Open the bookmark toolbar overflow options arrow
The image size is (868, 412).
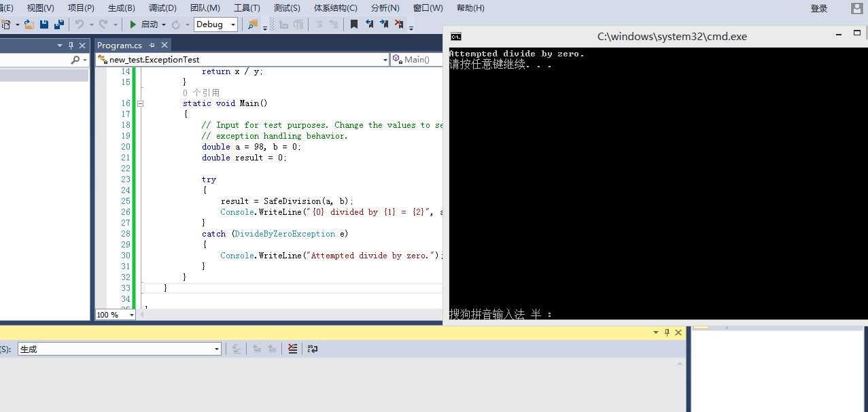tap(411, 28)
